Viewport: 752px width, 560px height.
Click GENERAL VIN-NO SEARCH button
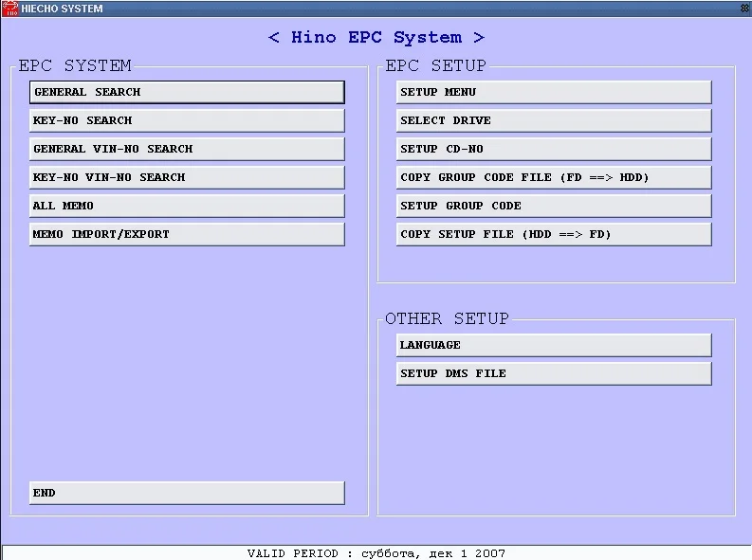[187, 149]
